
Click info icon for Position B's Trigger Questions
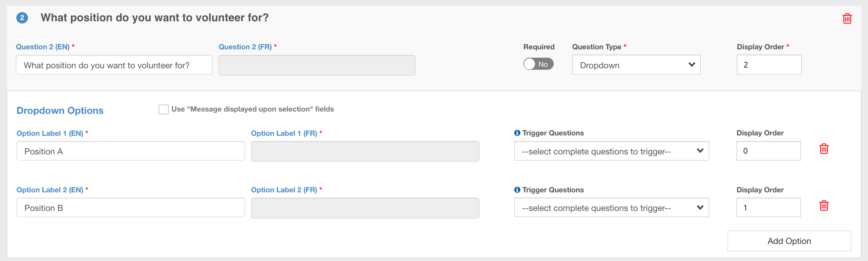tap(517, 190)
